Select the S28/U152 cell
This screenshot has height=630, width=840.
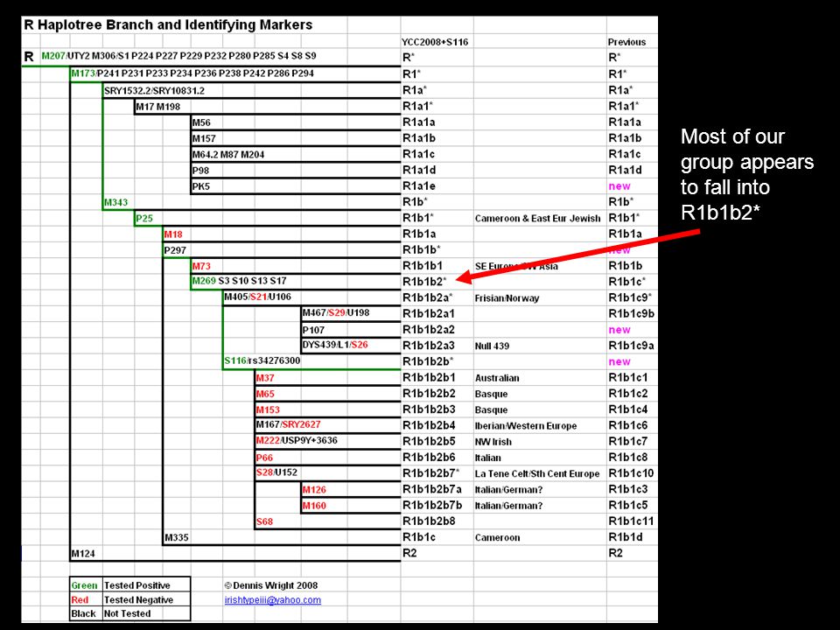[276, 472]
